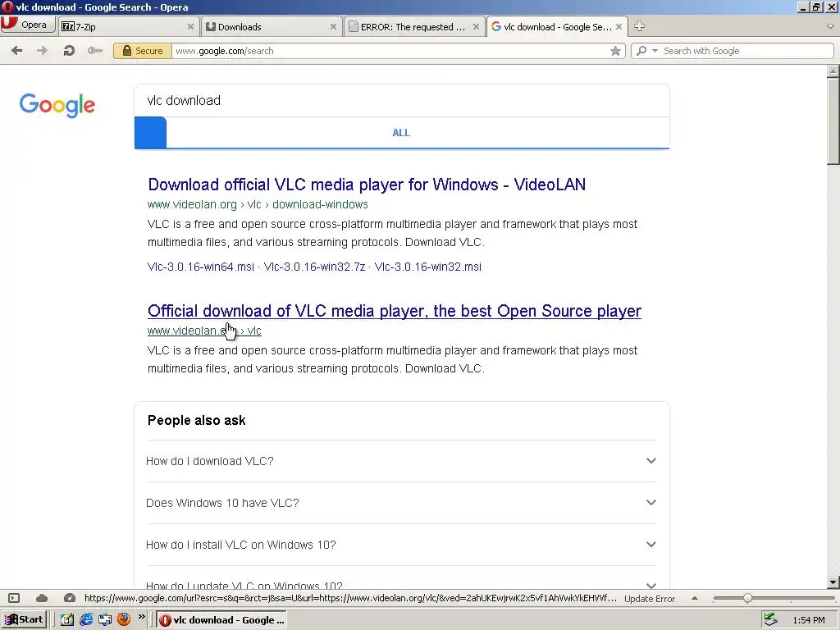Screen dimensions: 840x630
Task: Launch Internet Explorer from the quick launch
Action: [86, 620]
